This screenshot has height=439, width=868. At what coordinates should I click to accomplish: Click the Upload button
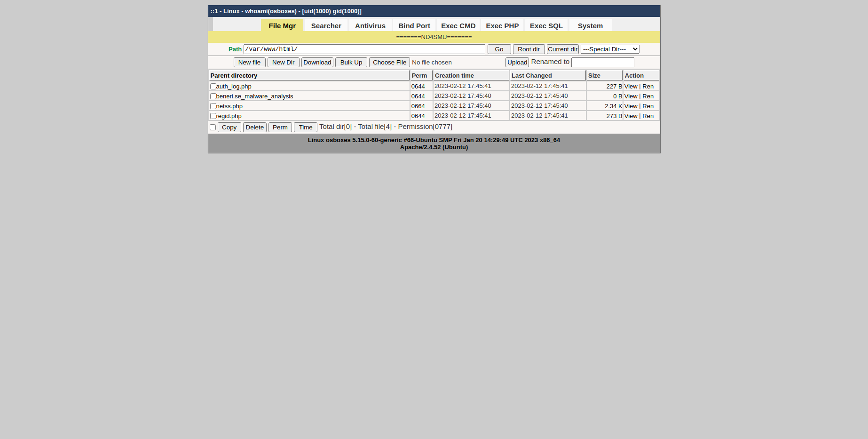[517, 63]
